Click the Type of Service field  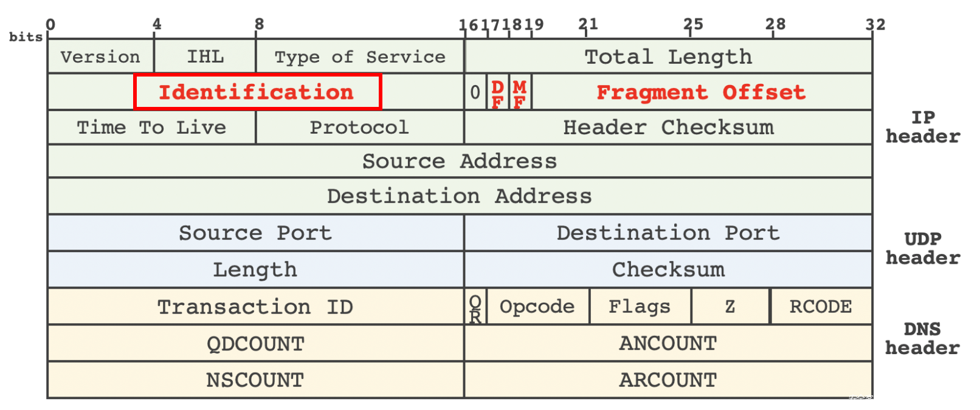tap(360, 56)
